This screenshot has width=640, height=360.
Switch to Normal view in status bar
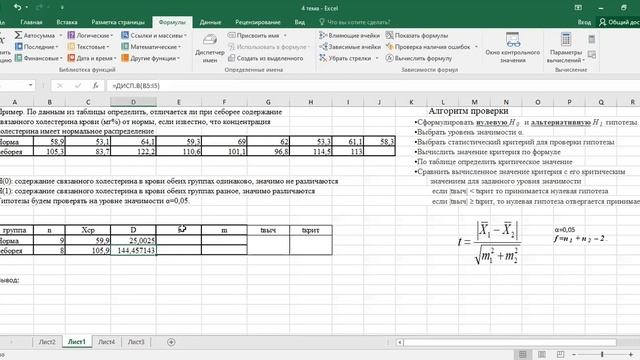click(x=522, y=354)
